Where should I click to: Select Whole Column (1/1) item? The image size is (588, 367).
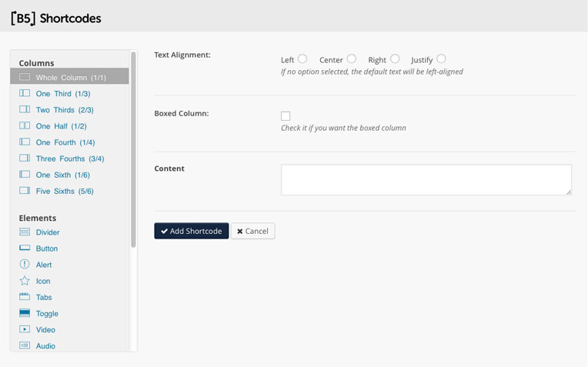(x=69, y=77)
